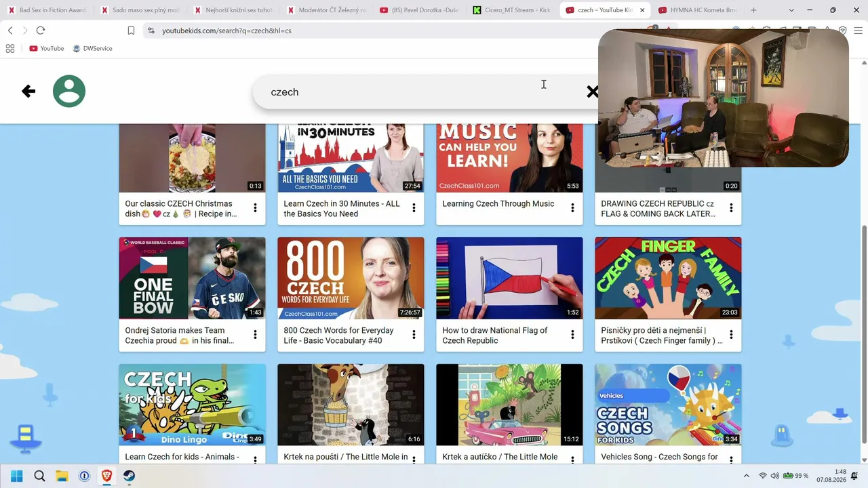Open title Ondrej Satoria makes Team Czechia proud
Screen dimensions: 868x488
tap(180, 335)
